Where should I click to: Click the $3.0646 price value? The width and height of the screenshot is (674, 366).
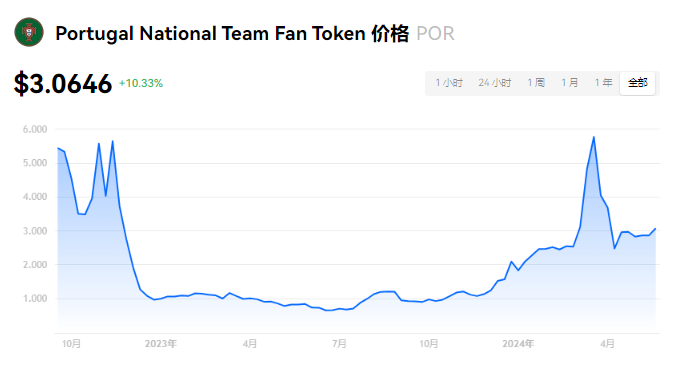point(63,83)
